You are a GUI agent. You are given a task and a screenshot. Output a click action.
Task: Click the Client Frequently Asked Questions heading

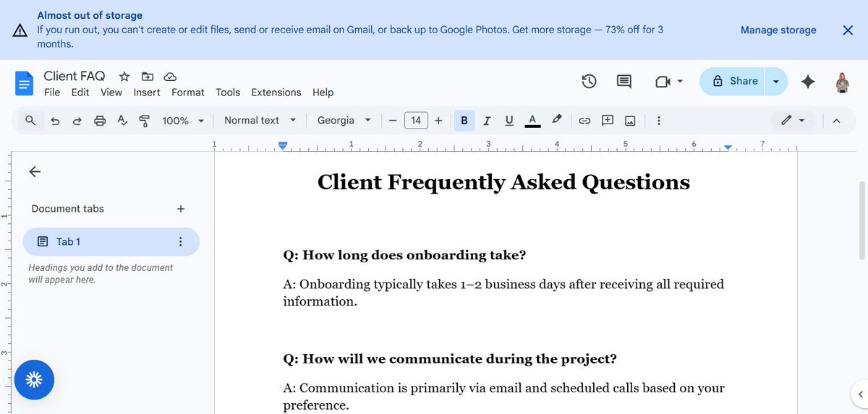click(503, 182)
